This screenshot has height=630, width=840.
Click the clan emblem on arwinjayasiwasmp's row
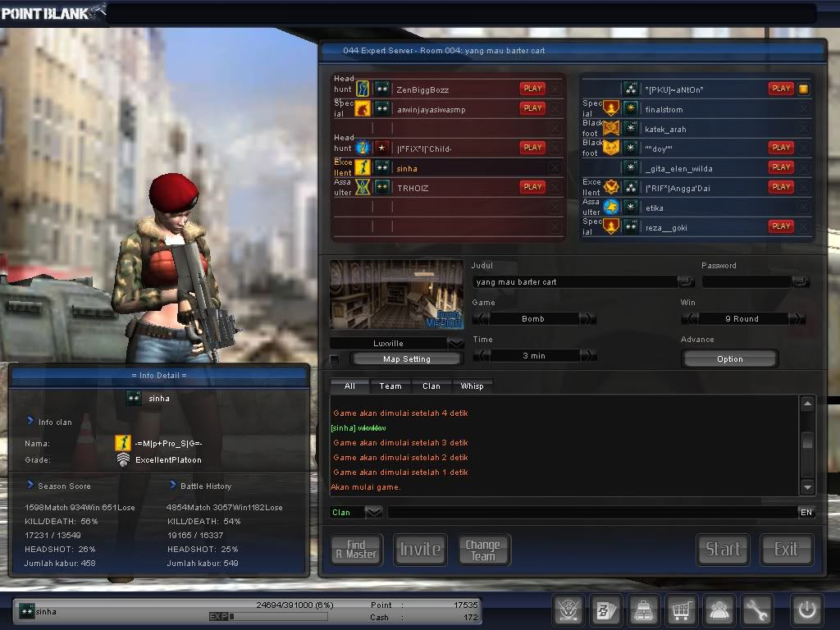[x=363, y=109]
